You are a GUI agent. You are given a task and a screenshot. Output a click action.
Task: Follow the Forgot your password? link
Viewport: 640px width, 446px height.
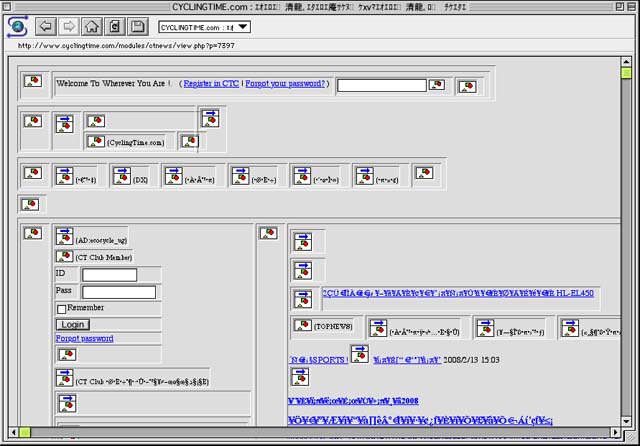285,83
